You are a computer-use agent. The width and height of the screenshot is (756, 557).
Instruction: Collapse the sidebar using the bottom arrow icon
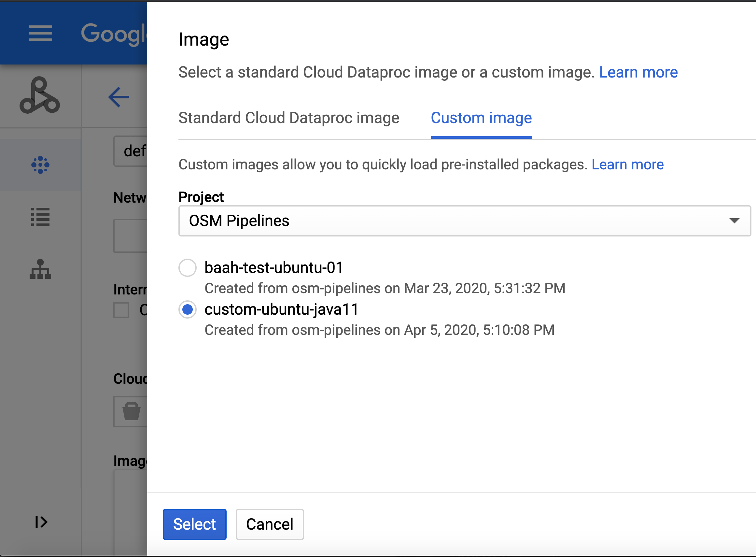pos(40,522)
